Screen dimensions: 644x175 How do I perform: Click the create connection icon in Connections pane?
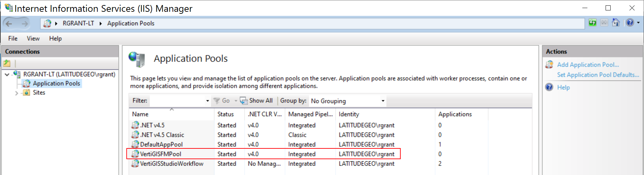7,63
